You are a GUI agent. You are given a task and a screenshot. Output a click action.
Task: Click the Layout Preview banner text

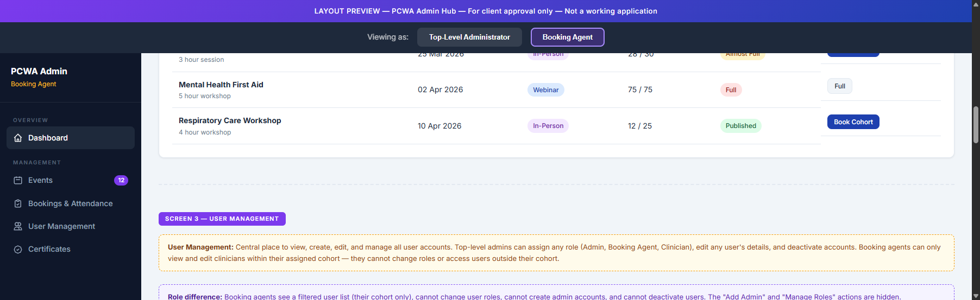486,11
